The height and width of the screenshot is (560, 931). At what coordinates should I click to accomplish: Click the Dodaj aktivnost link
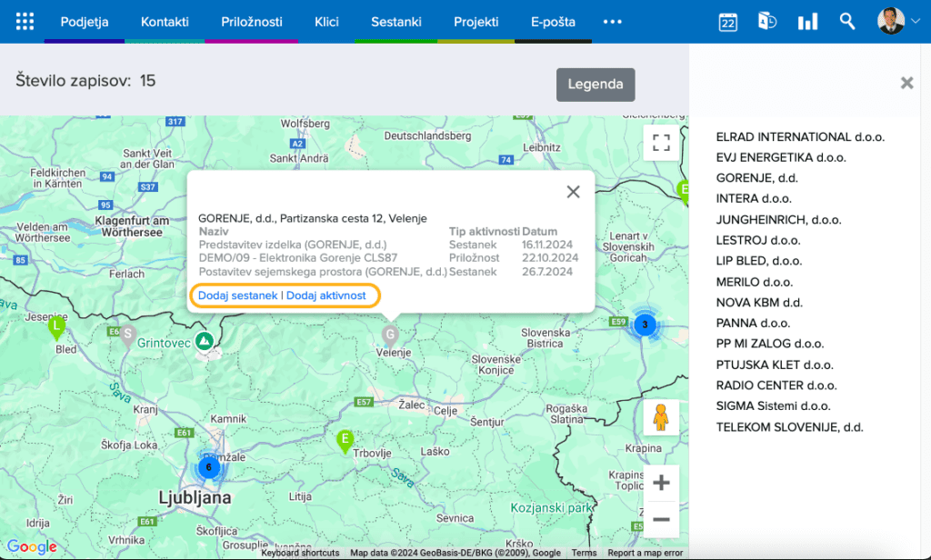[326, 295]
